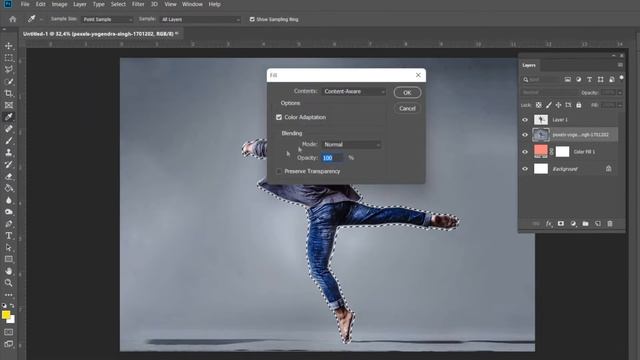This screenshot has height=360, width=640.
Task: Open the Sample All Layers dropdown
Action: (200, 19)
